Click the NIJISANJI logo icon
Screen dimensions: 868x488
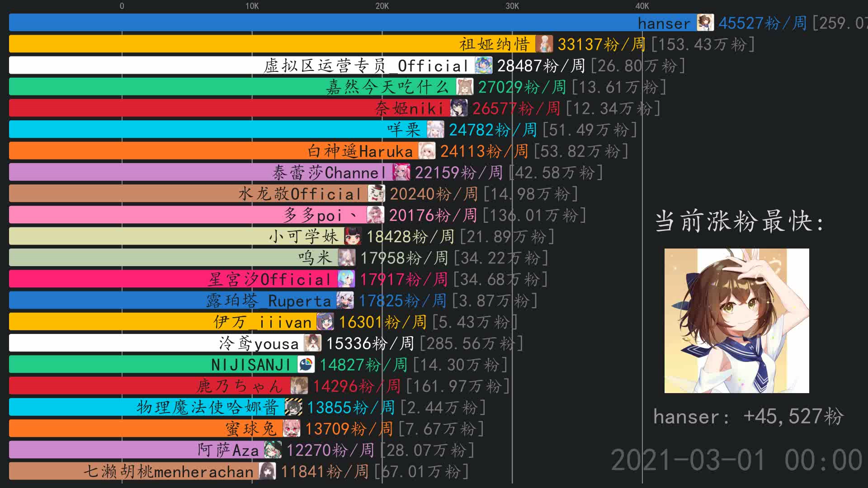tap(306, 364)
